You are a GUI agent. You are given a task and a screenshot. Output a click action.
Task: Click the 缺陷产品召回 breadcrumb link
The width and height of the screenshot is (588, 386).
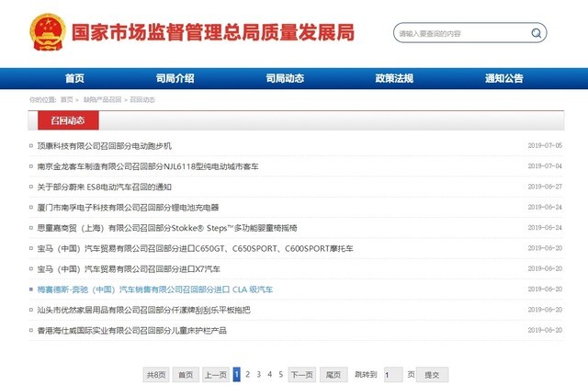point(102,100)
